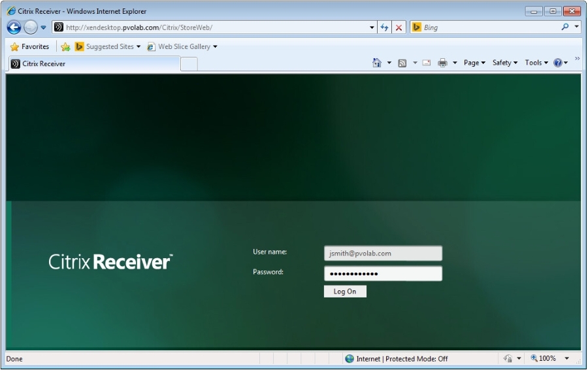Minimize the Internet Explorer window
This screenshot has width=588, height=370.
click(534, 11)
